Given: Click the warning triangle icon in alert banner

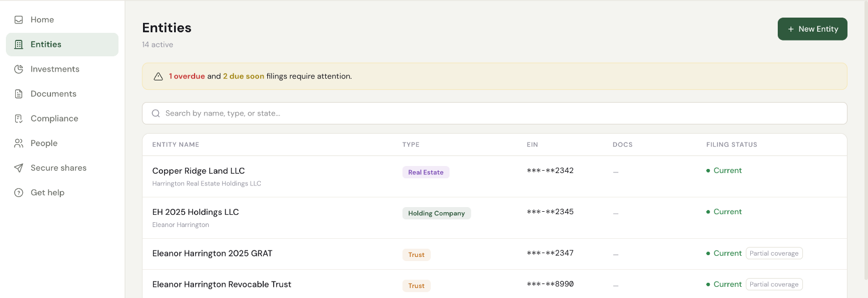Looking at the screenshot, I should tap(158, 76).
